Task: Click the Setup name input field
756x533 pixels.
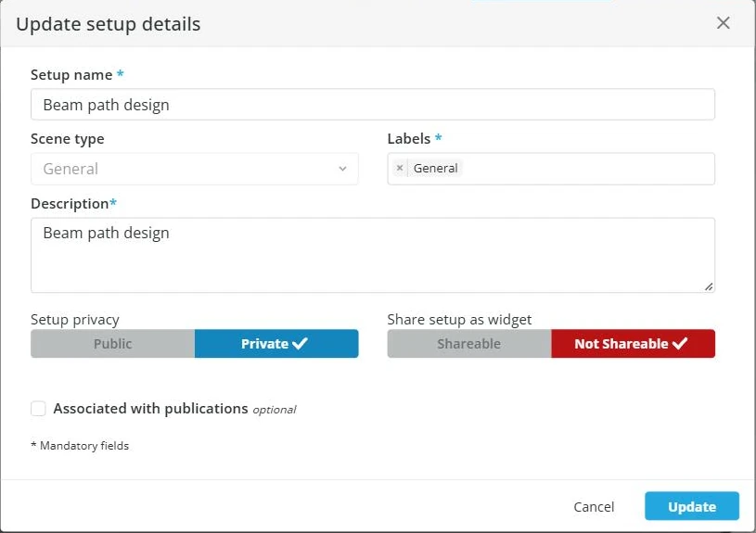Action: (x=373, y=104)
